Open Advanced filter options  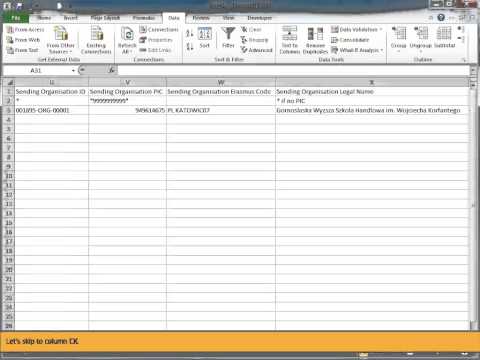(256, 50)
